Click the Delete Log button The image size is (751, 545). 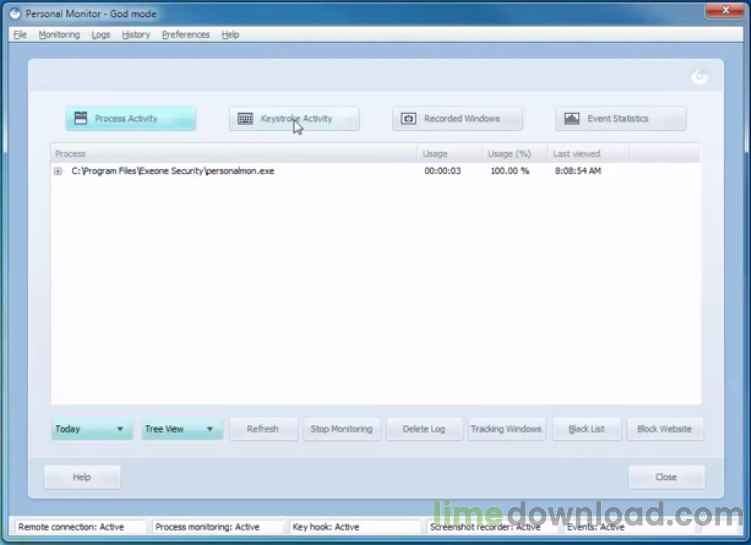423,429
